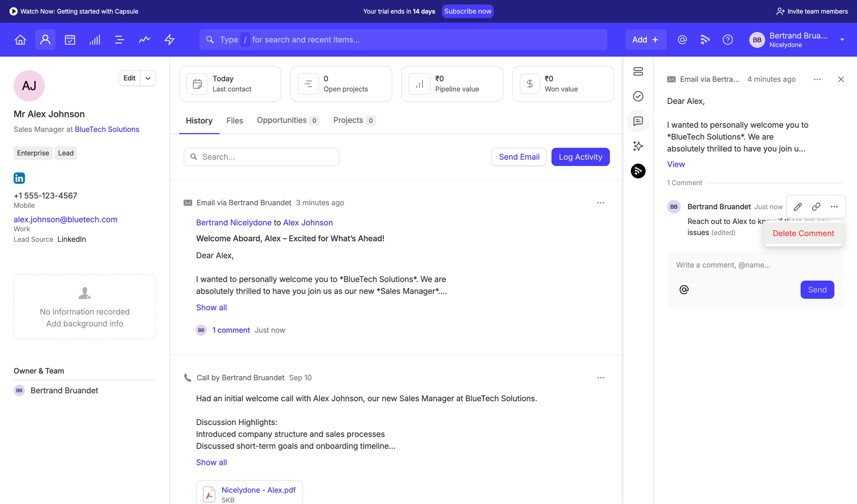Open options for the Call history entry
Image resolution: width=857 pixels, height=504 pixels.
(601, 378)
